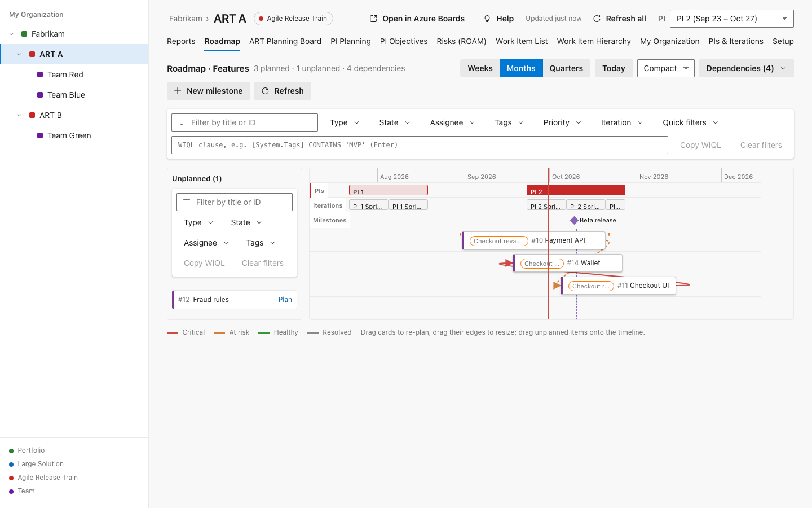Click the green Fabrikam portfolio square icon
The width and height of the screenshot is (812, 508).
coord(24,34)
